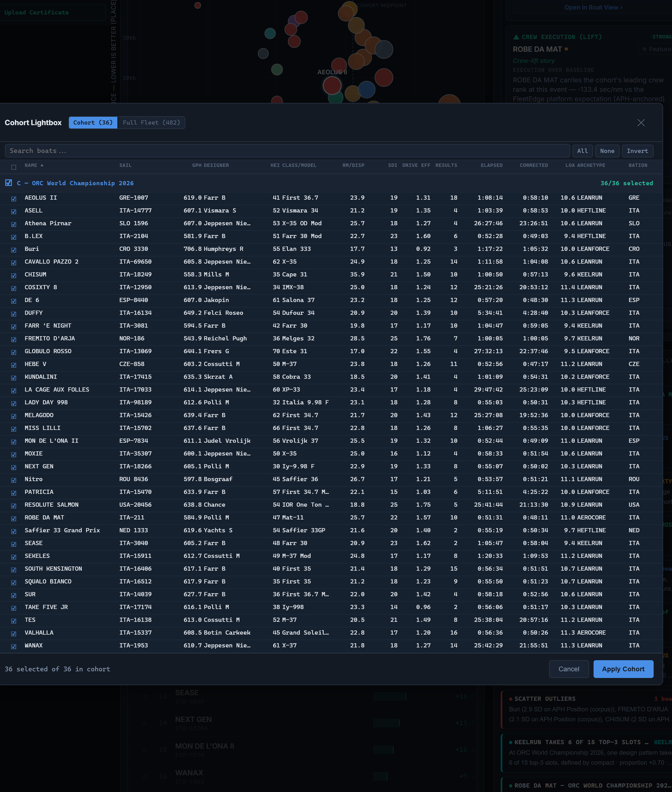Sort by the SAIL column header
Image resolution: width=672 pixels, height=792 pixels.
click(x=125, y=165)
